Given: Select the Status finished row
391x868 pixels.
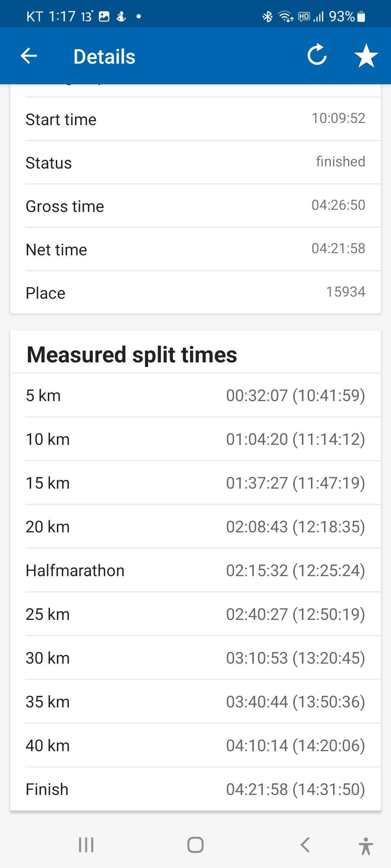Looking at the screenshot, I should click(195, 163).
